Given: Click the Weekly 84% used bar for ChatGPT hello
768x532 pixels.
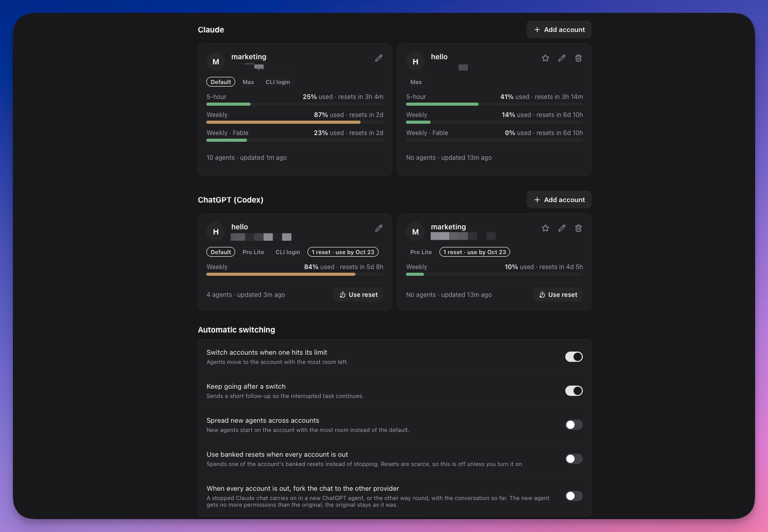Looking at the screenshot, I should coord(295,274).
